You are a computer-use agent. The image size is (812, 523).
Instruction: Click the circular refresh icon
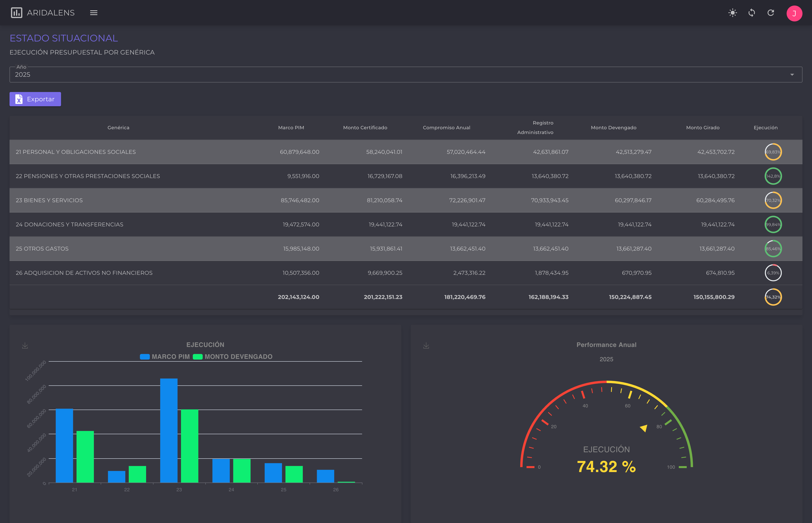[771, 13]
